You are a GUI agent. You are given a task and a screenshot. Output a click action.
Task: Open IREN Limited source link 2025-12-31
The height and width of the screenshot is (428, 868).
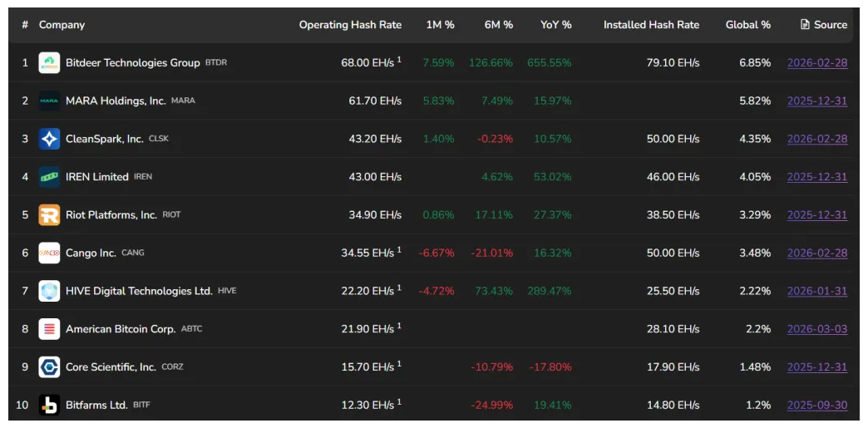tap(817, 177)
